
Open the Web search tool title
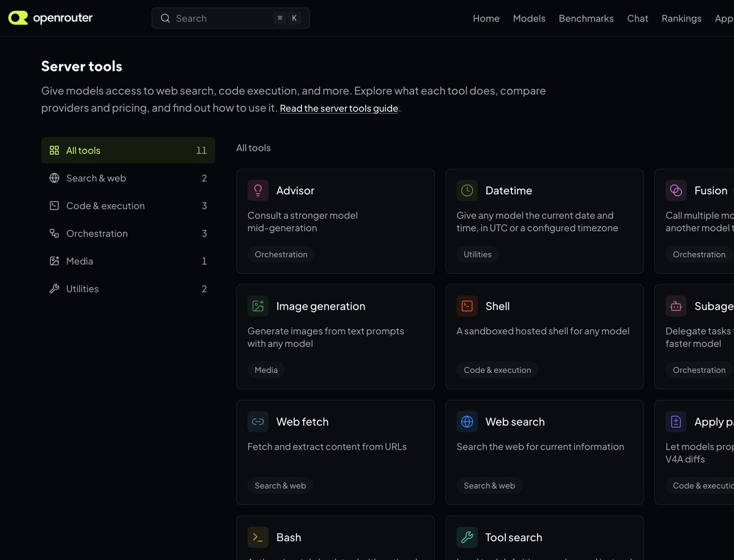515,421
